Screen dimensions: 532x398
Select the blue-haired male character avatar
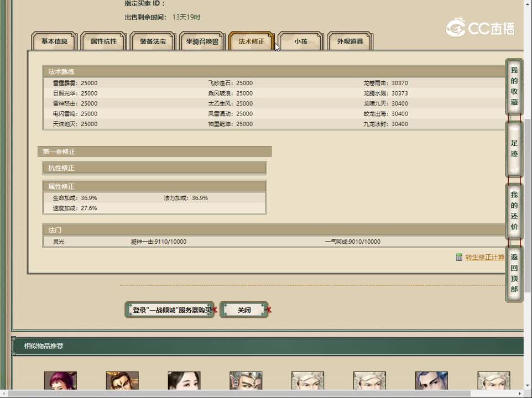[x=431, y=381]
